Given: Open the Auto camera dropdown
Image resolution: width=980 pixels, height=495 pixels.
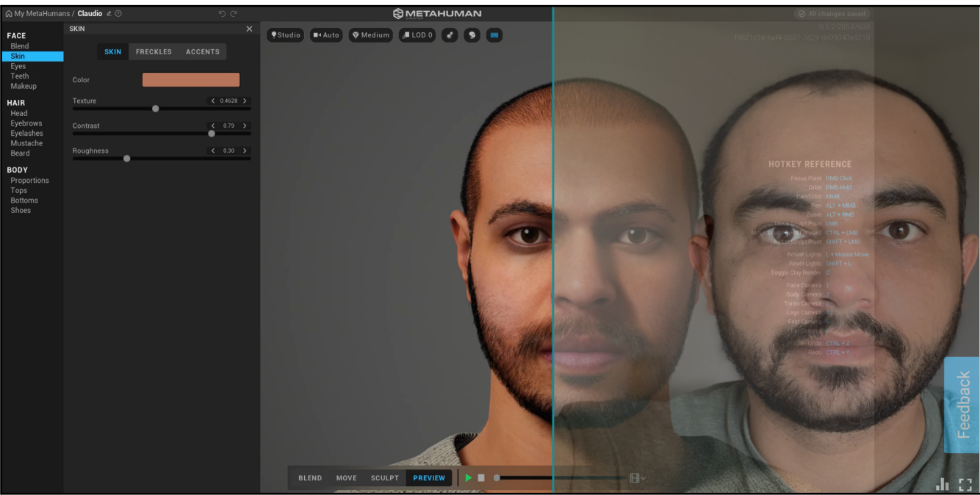Looking at the screenshot, I should (x=326, y=35).
